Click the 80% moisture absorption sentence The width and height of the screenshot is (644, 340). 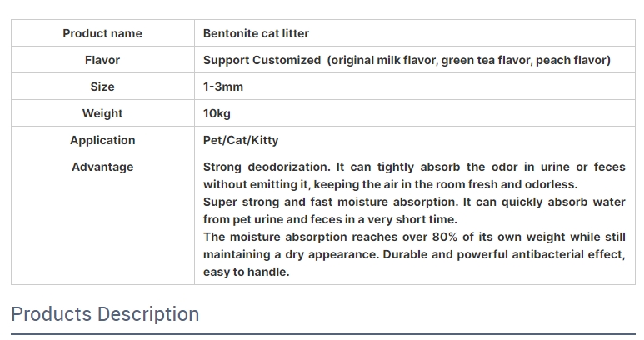414,245
